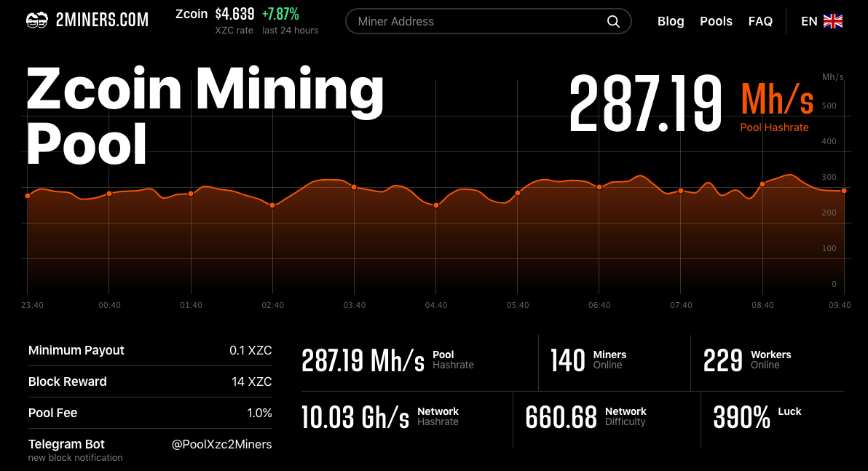Image resolution: width=868 pixels, height=471 pixels.
Task: Select the 06:40 chart data point
Action: click(x=599, y=187)
